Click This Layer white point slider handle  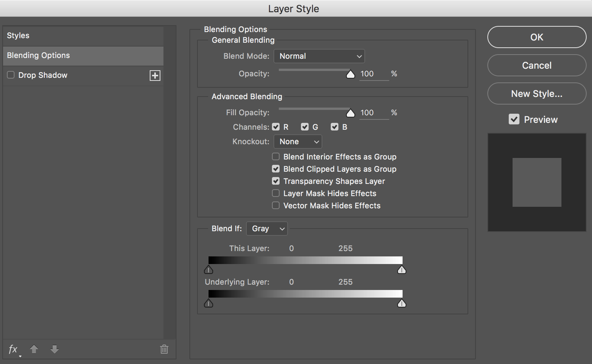402,270
